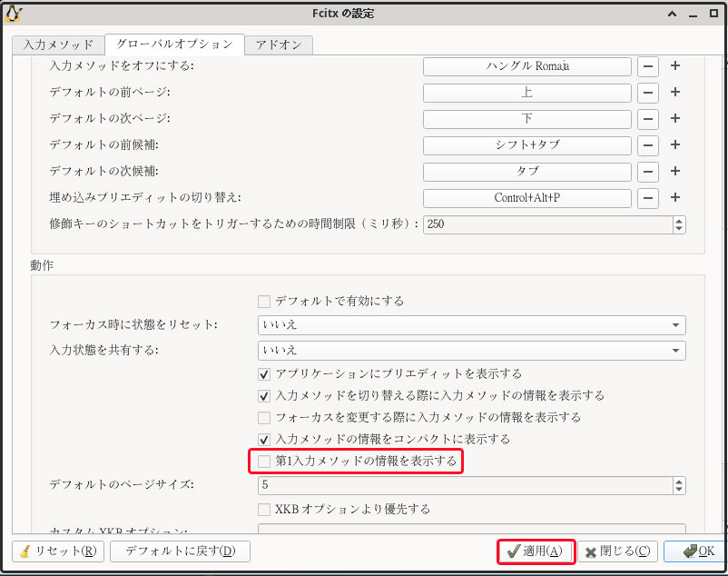
Task: Switch to the 入力メソッド tab
Action: point(58,45)
